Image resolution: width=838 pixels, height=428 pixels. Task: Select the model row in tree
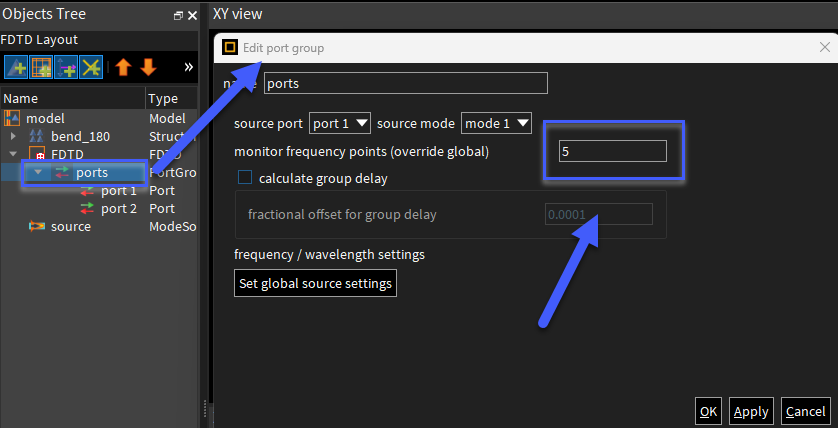[99, 119]
